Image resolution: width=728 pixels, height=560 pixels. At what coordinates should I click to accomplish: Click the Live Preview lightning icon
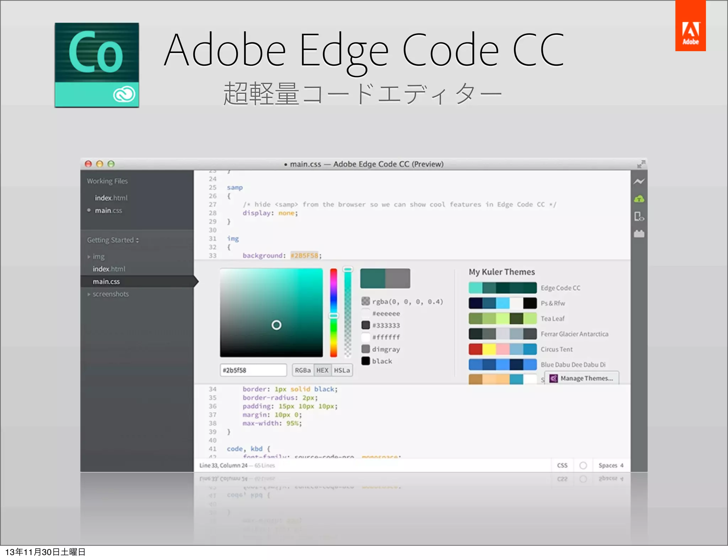tap(639, 182)
